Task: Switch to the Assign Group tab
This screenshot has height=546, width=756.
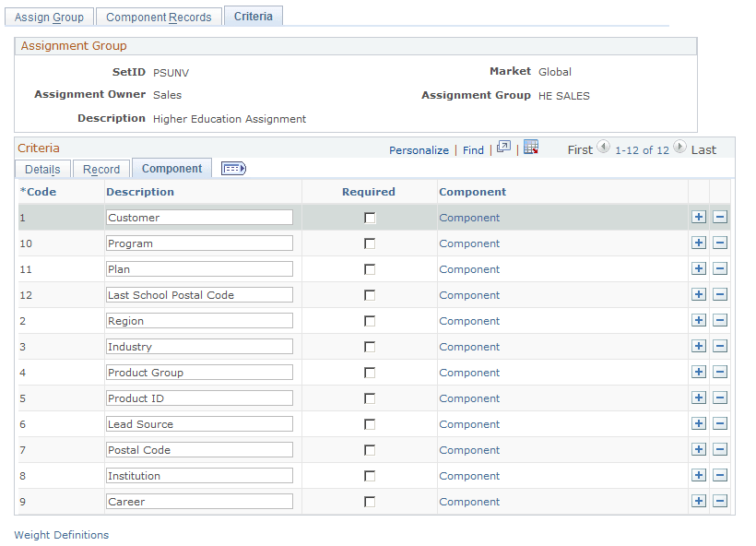Action: pos(49,16)
